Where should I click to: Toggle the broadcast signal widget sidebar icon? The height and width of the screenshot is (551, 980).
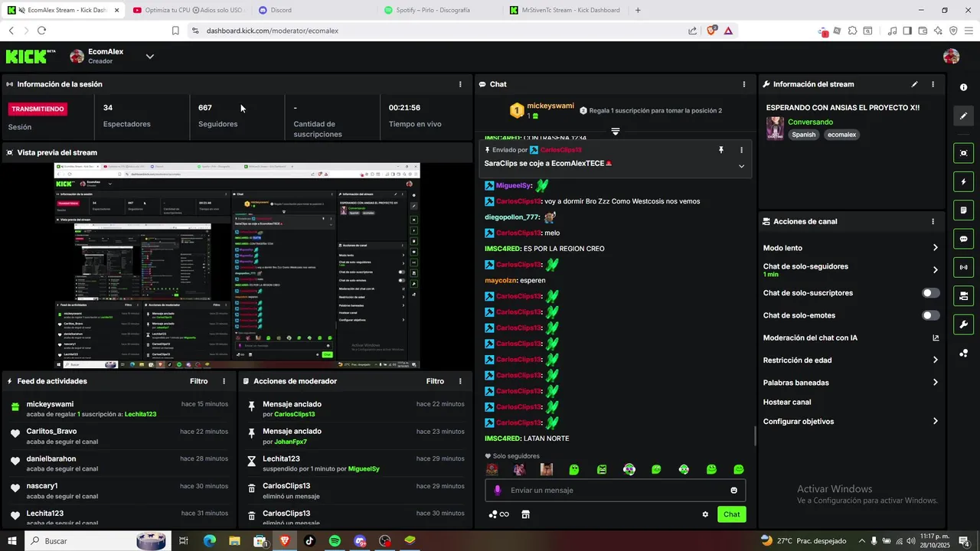pos(963,267)
